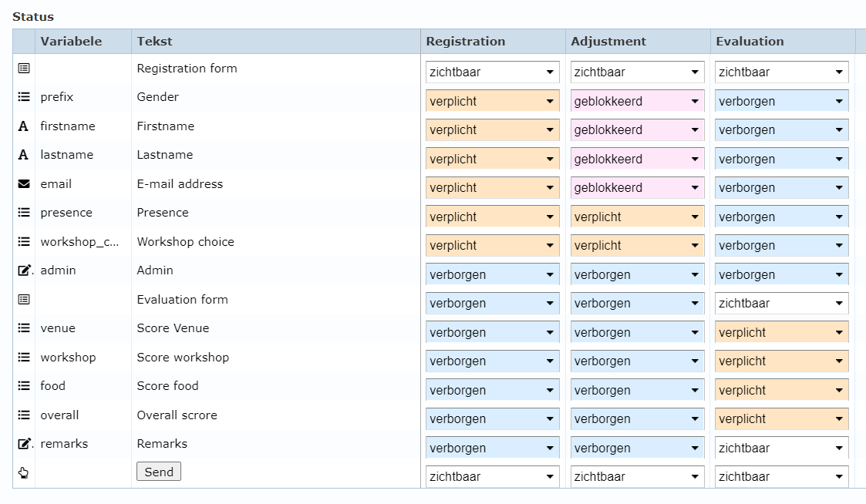The width and height of the screenshot is (866, 504).
Task: Click the Score workshop text
Action: tap(183, 358)
